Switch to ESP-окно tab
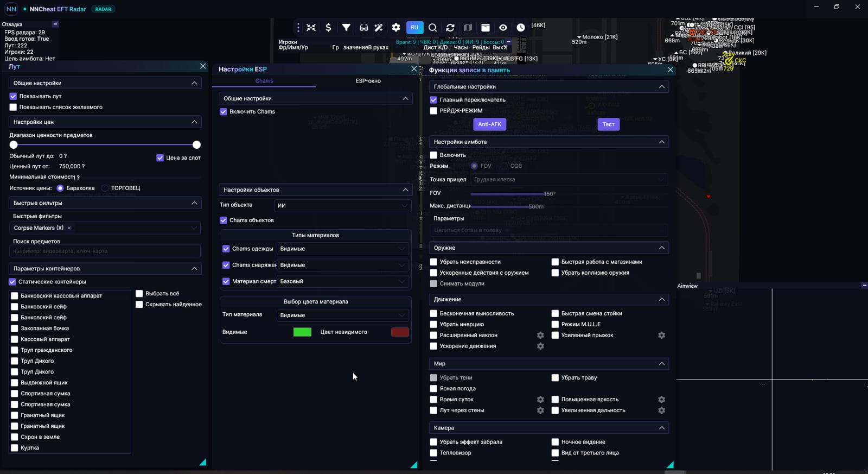Screen dimensions: 868x474 click(368, 81)
